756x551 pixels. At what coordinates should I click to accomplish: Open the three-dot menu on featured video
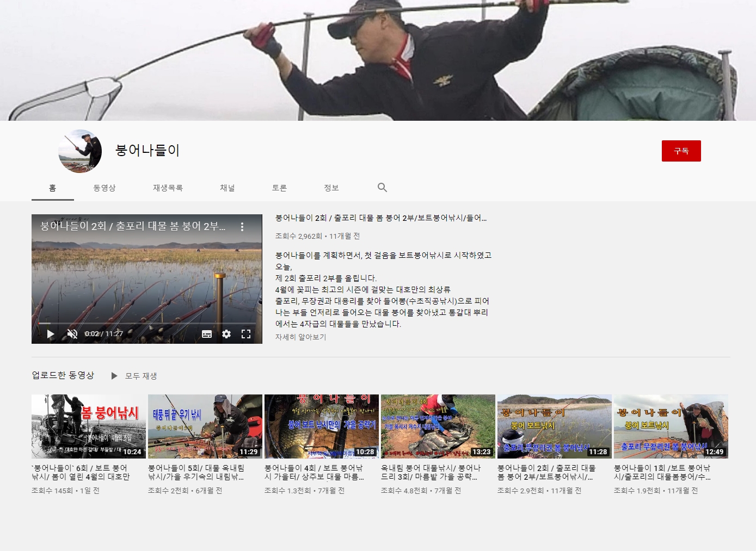click(x=242, y=227)
